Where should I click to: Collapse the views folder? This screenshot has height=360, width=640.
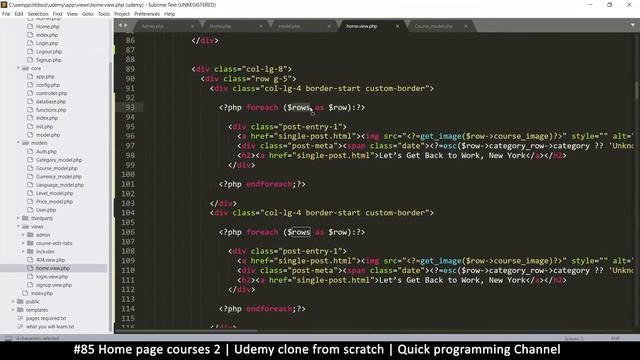point(18,227)
